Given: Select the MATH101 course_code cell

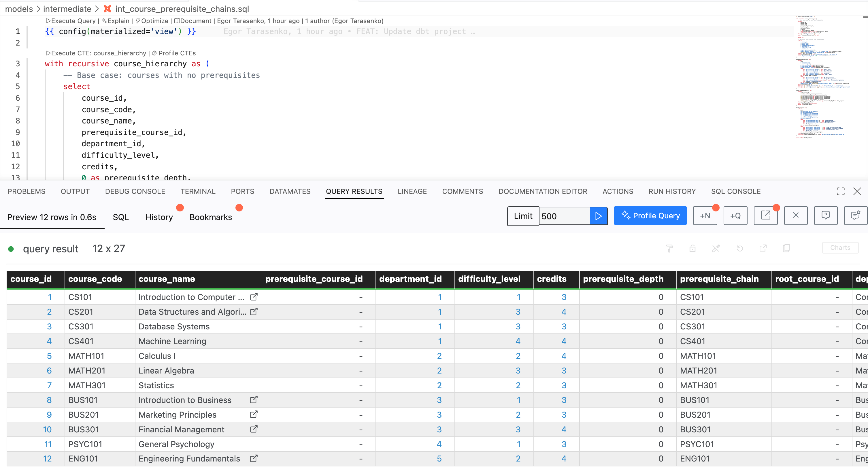Looking at the screenshot, I should (100, 356).
